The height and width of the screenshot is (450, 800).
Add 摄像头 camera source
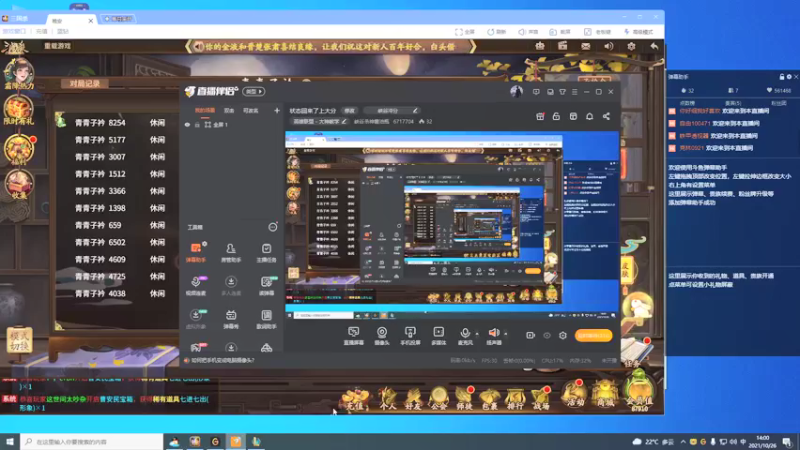pos(382,336)
